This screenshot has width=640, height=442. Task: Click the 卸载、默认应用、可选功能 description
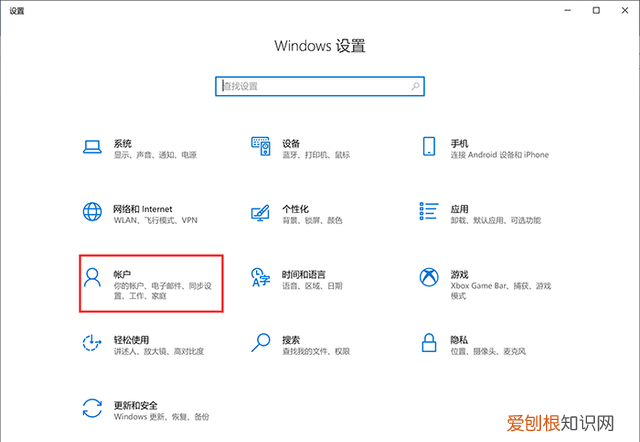496,220
